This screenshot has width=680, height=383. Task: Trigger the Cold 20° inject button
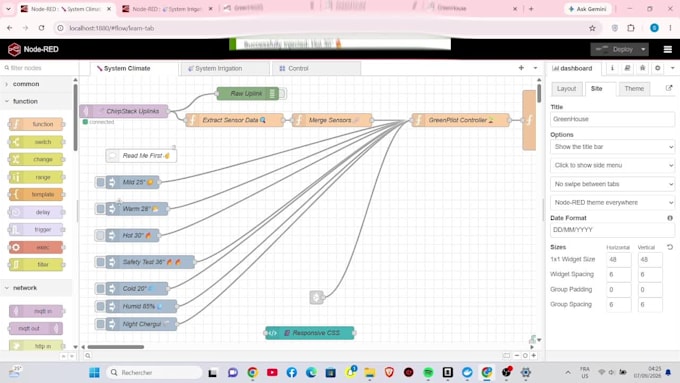[x=101, y=288]
